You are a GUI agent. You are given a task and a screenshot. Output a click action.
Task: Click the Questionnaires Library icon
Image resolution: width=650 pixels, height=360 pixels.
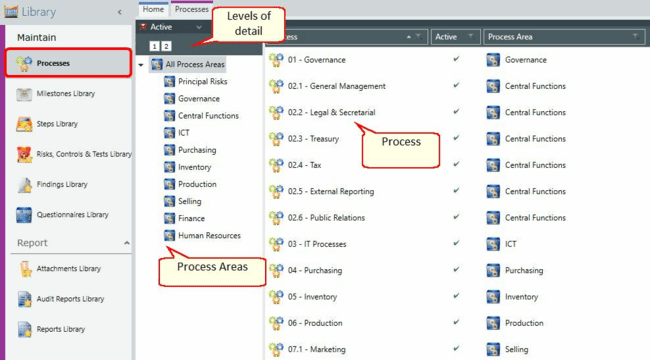point(24,215)
